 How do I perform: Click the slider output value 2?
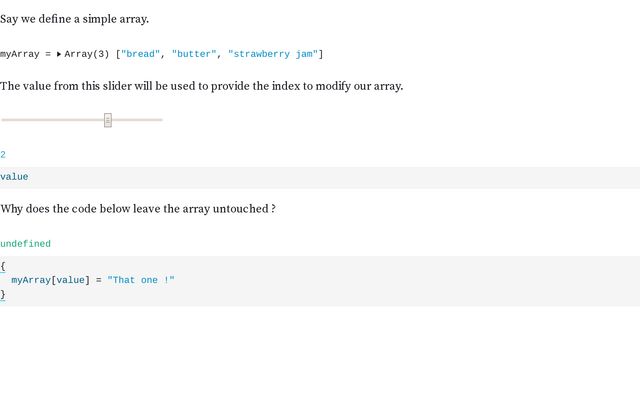(x=3, y=155)
